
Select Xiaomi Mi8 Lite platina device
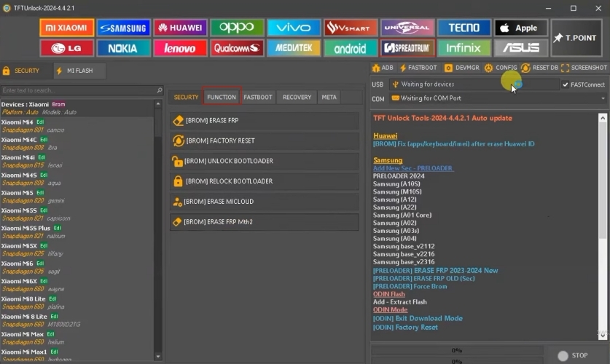point(77,303)
